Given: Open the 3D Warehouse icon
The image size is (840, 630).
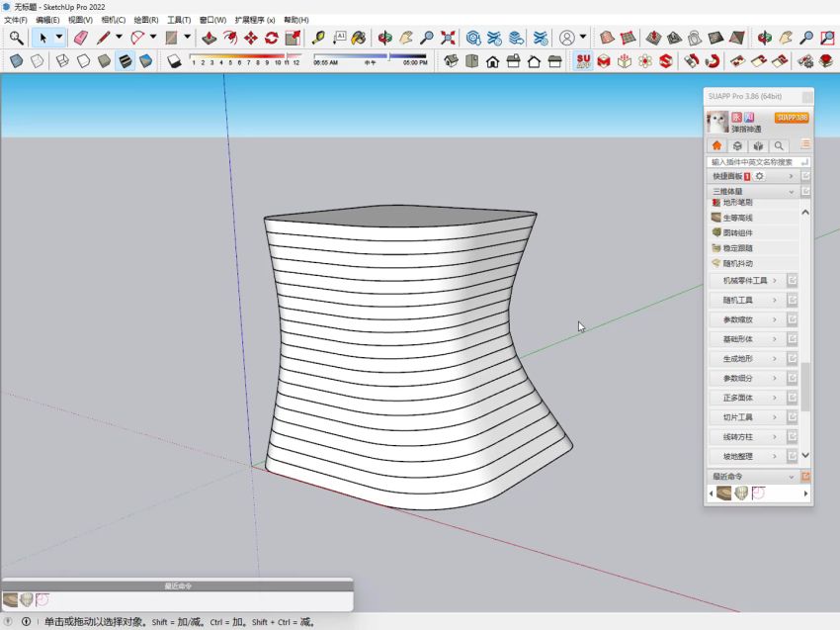Looking at the screenshot, I should coord(473,38).
